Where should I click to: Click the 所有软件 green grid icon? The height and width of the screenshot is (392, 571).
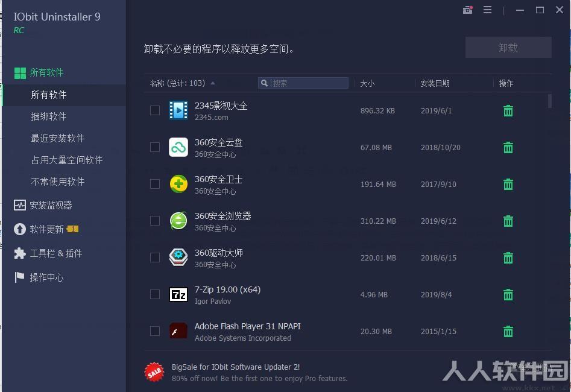(20, 73)
